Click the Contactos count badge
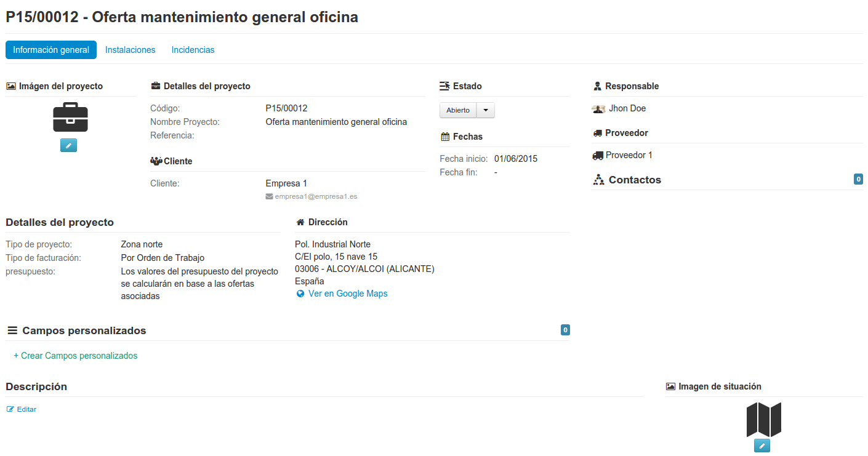The height and width of the screenshot is (456, 868). click(858, 179)
